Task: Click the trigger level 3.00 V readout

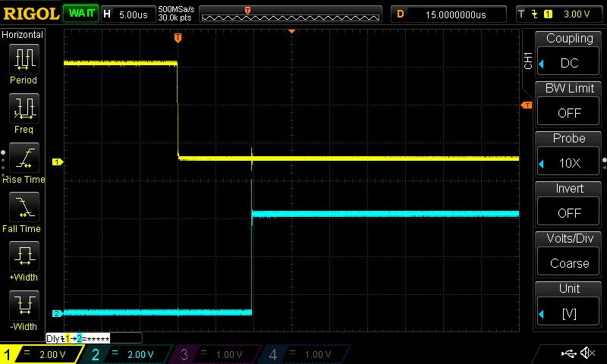Action: pyautogui.click(x=577, y=14)
